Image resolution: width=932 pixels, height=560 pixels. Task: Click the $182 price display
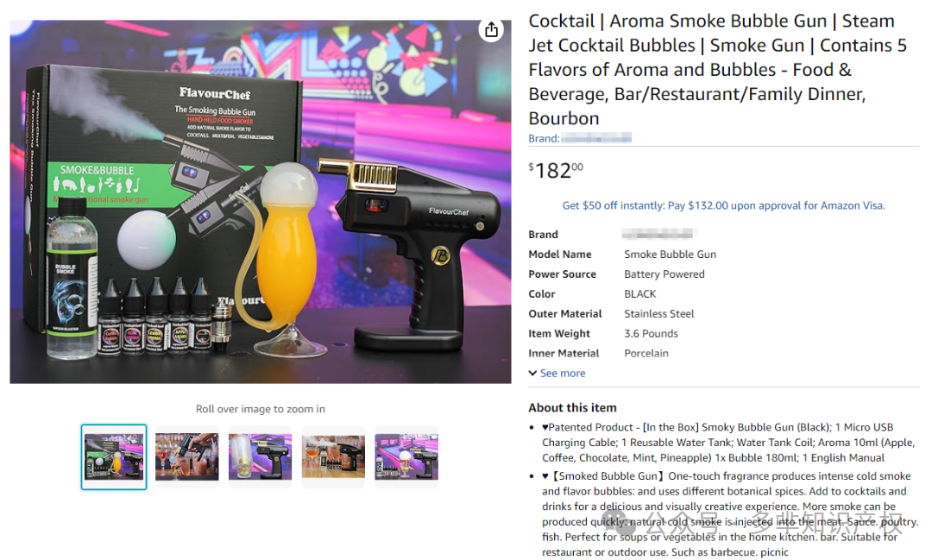556,171
